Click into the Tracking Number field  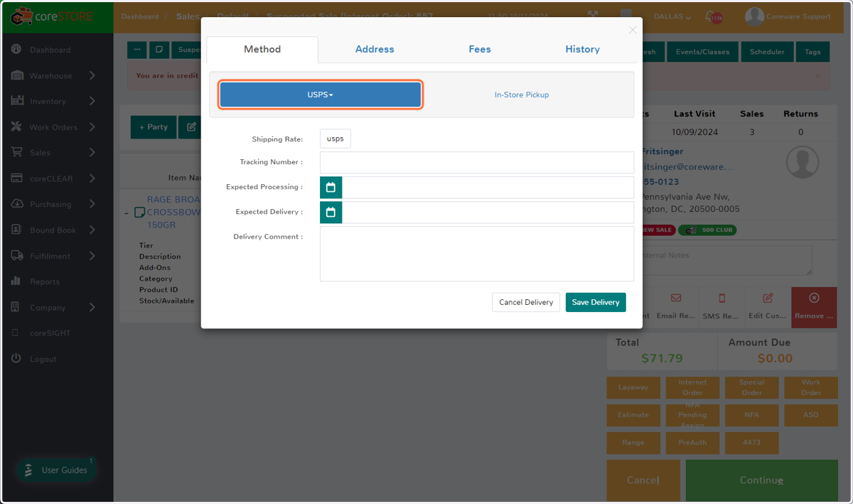(x=477, y=163)
